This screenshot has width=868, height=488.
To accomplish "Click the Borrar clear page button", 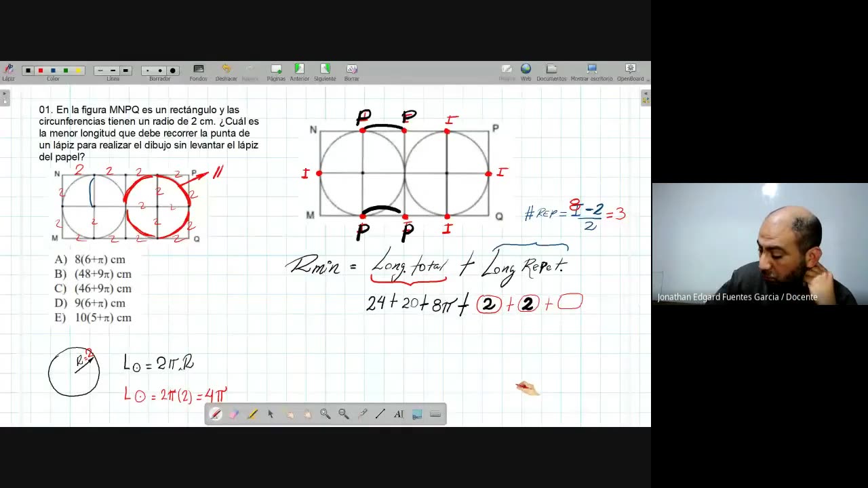I will (351, 72).
